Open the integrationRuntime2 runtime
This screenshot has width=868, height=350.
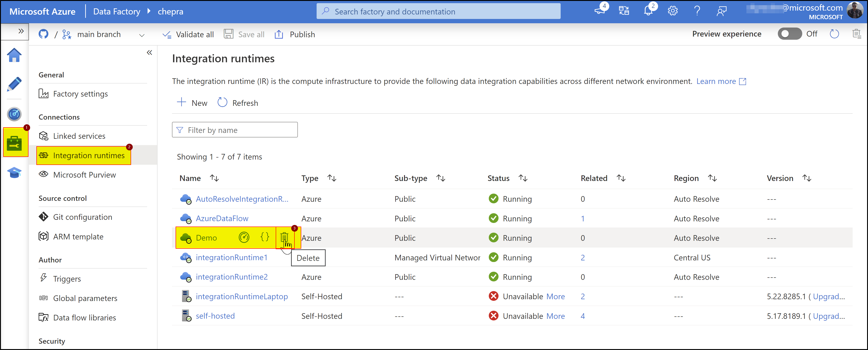231,277
